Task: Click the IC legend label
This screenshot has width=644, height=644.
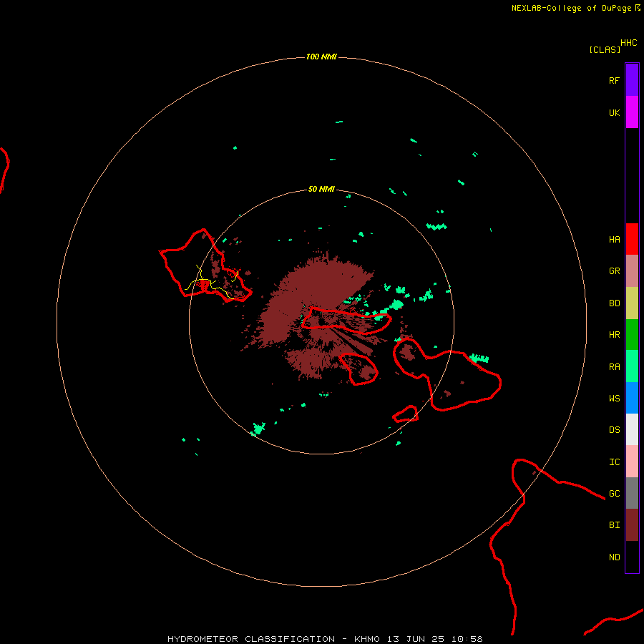Action: (614, 462)
